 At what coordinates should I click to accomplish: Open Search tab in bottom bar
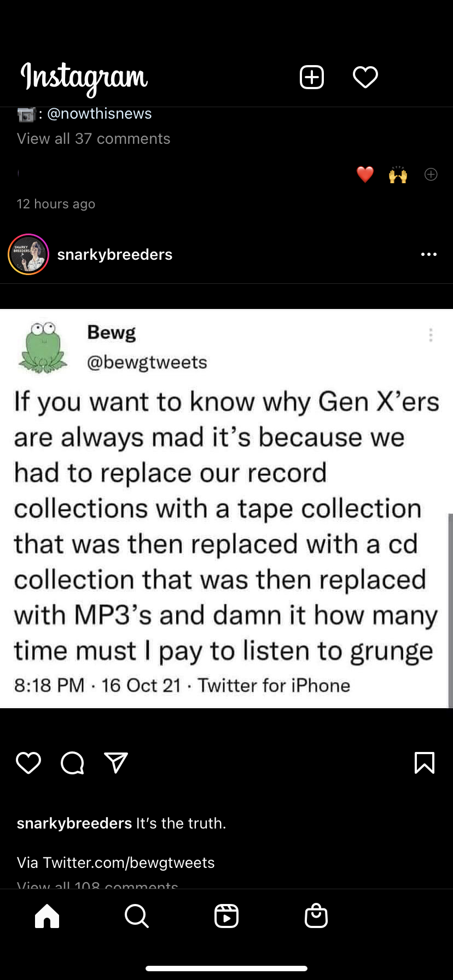(x=136, y=915)
